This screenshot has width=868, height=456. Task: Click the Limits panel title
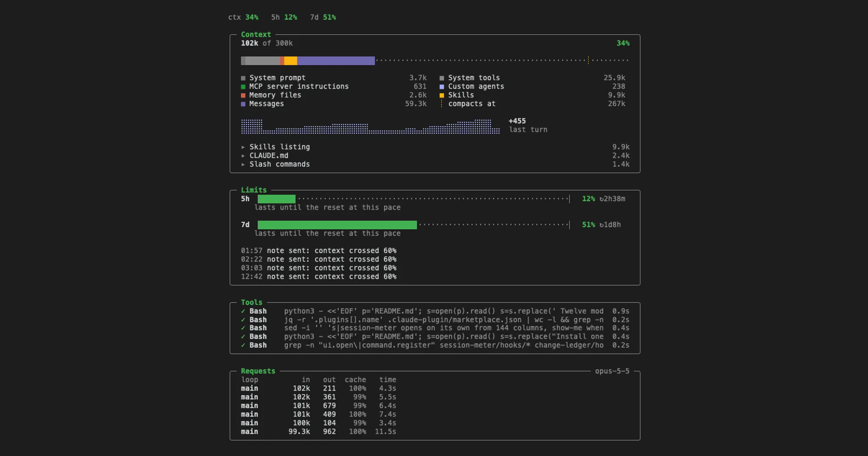[254, 190]
